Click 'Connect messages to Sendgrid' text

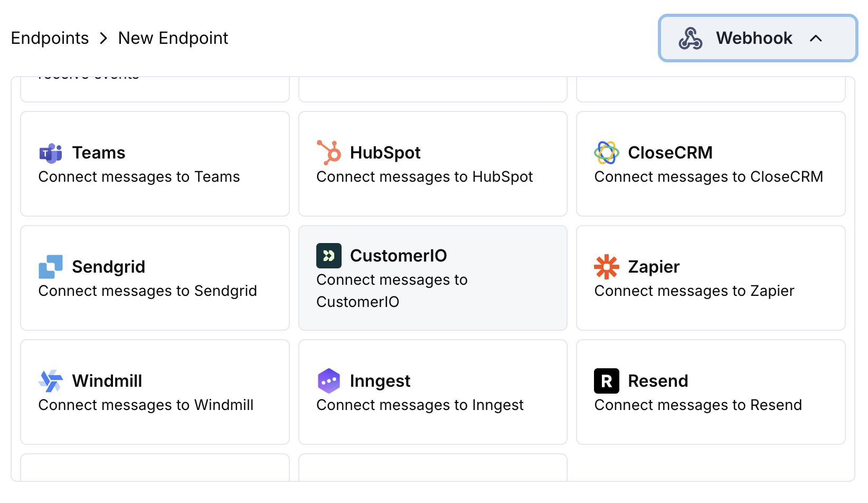148,291
